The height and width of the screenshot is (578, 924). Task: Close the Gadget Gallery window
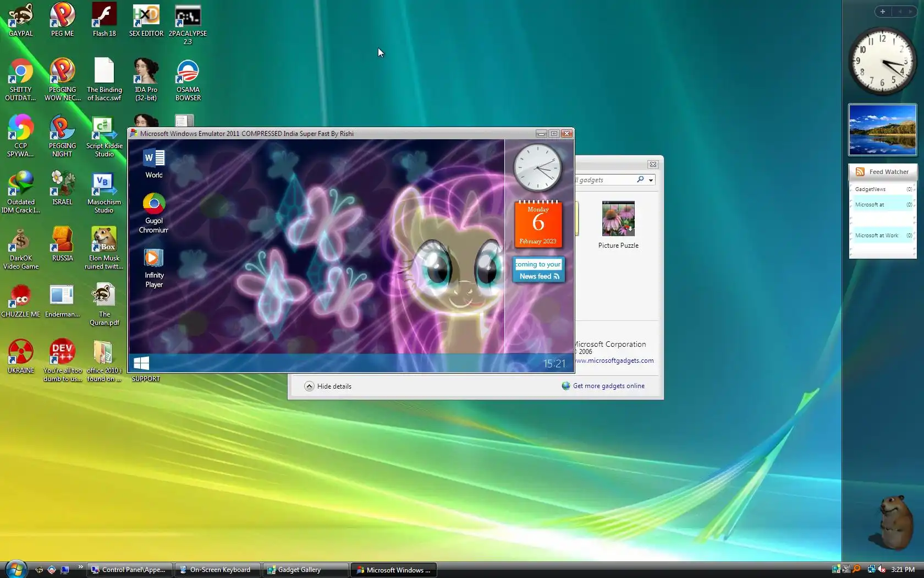(x=653, y=164)
